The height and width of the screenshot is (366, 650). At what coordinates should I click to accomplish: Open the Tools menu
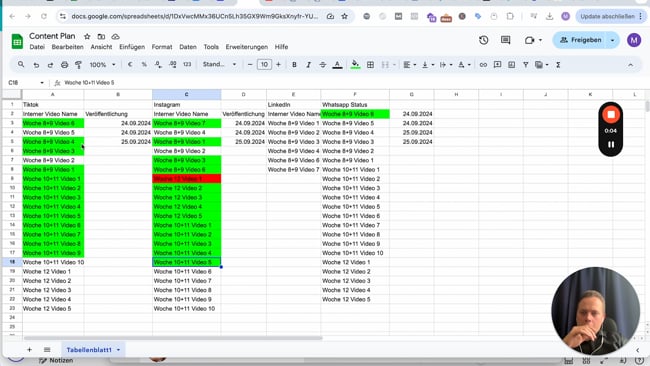[211, 47]
